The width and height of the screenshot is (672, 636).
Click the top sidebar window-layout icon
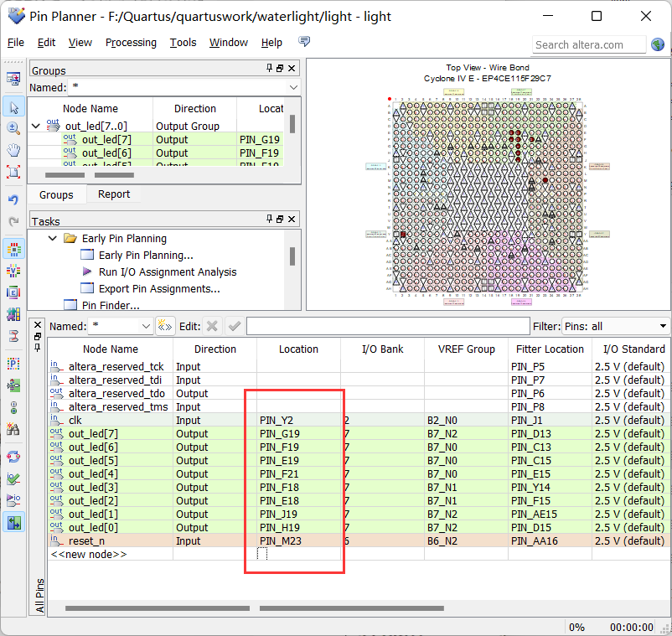(x=13, y=79)
